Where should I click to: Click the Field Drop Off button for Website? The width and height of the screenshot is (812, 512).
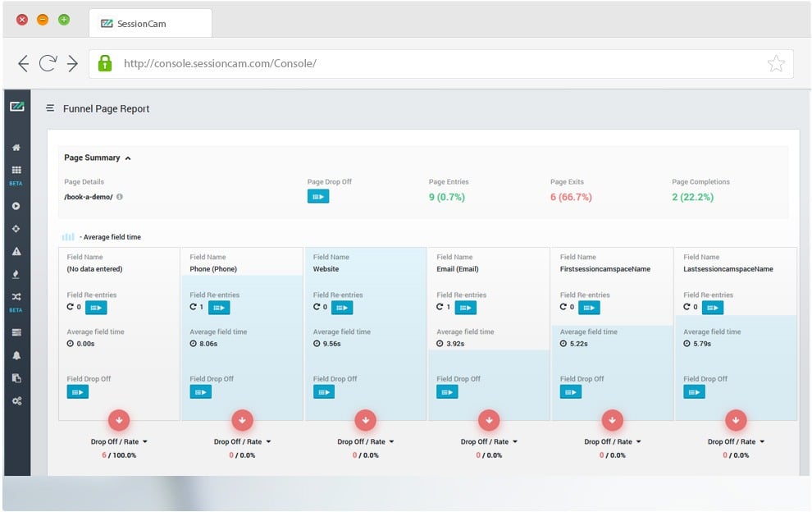coord(324,392)
